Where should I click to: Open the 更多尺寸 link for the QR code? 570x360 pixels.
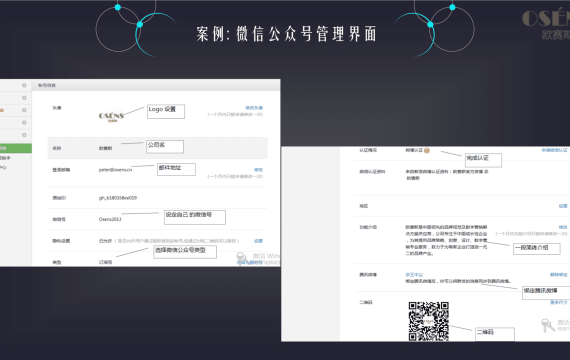click(x=559, y=302)
